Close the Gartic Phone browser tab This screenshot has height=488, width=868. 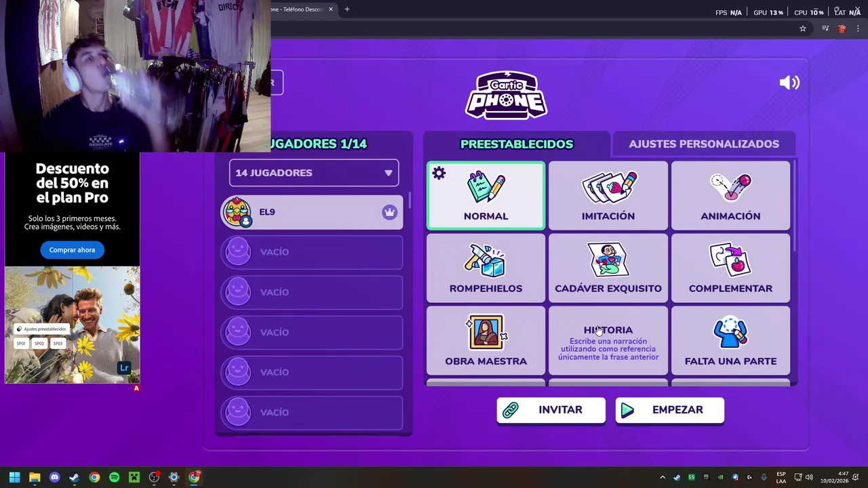331,9
